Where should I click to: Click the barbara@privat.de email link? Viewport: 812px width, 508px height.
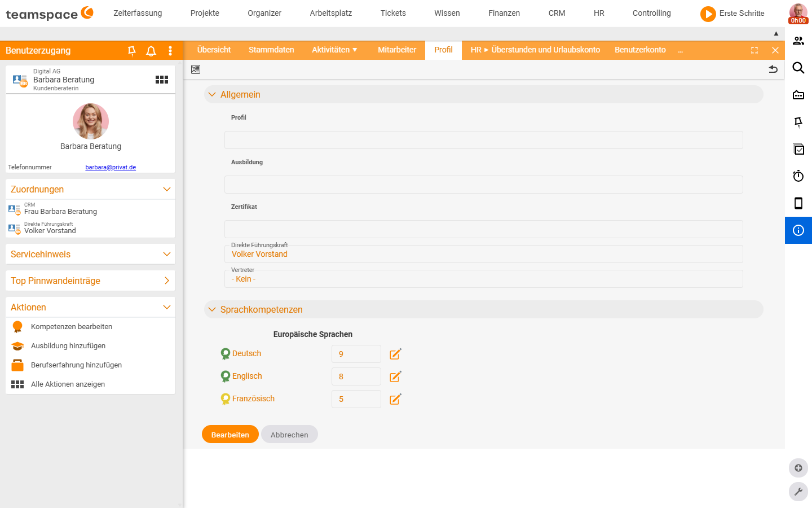[x=111, y=167]
